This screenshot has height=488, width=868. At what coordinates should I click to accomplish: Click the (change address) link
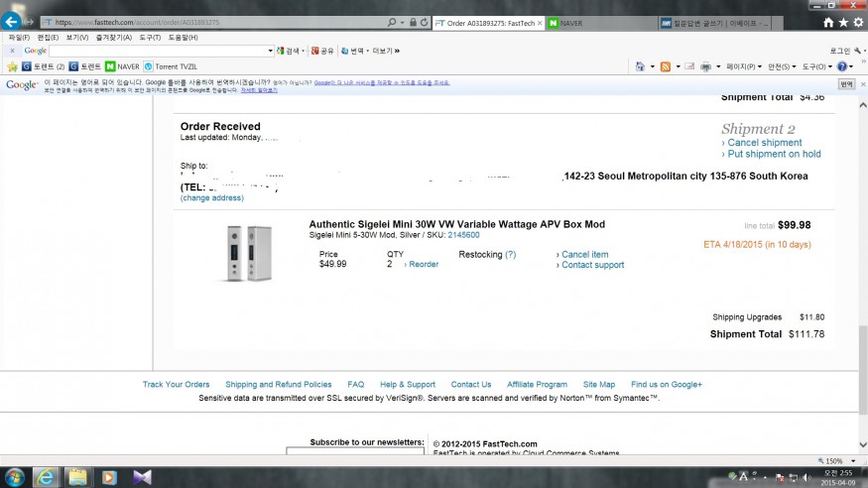pos(212,197)
